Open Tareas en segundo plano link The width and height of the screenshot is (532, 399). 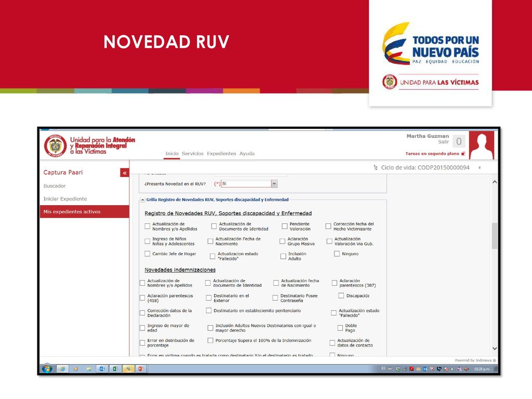pos(432,154)
